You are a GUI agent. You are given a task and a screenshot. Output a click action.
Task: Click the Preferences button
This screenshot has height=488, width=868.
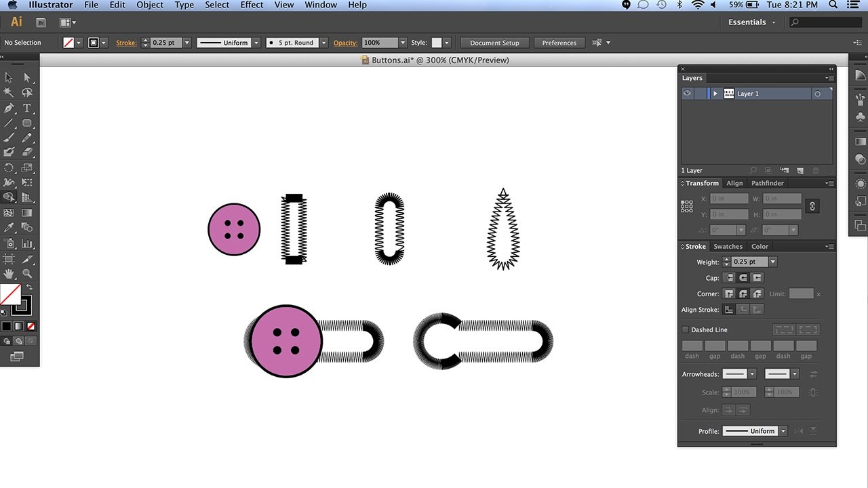pos(559,43)
